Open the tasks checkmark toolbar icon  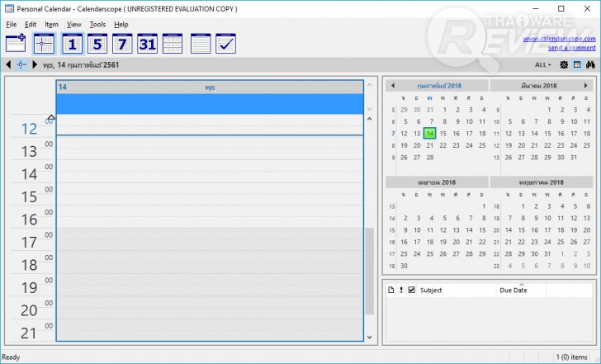tap(225, 43)
